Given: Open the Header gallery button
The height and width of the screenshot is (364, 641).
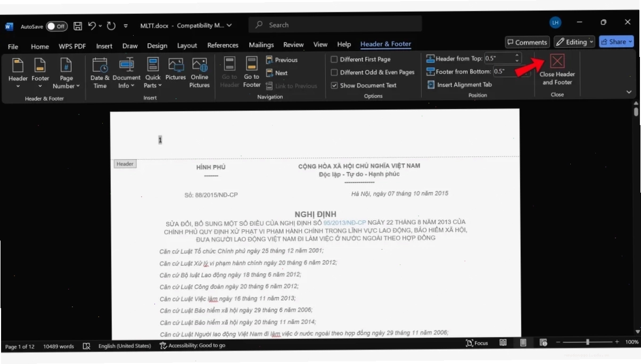Looking at the screenshot, I should [18, 73].
